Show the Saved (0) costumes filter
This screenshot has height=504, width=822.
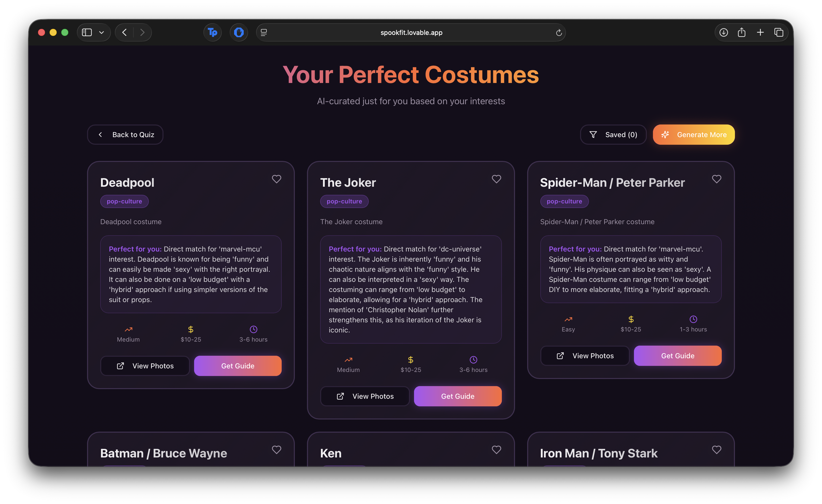click(613, 135)
